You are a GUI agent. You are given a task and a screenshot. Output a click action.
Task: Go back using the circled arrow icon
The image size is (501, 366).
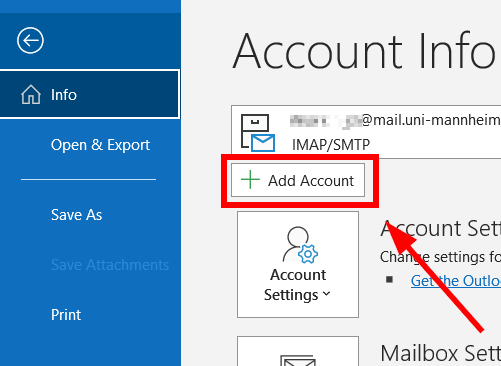coord(30,40)
